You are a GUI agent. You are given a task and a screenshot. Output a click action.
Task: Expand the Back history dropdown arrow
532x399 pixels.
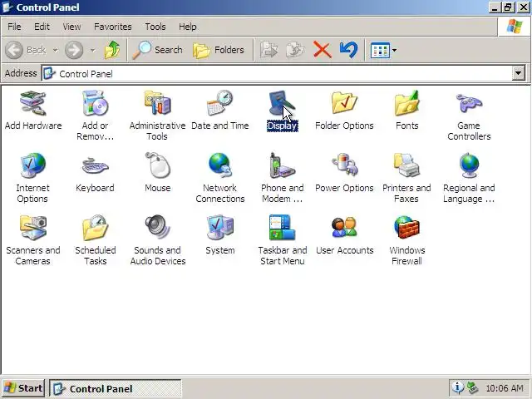pos(55,50)
